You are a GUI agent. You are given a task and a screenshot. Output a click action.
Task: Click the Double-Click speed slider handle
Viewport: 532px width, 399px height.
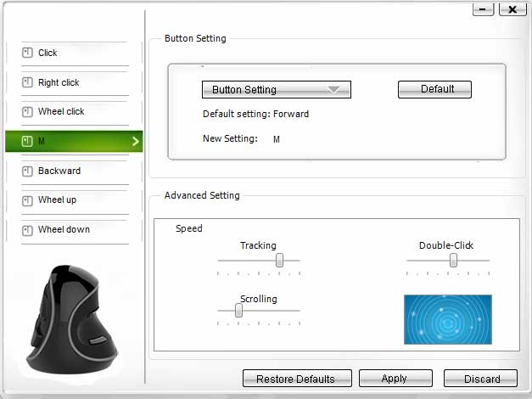coord(453,261)
